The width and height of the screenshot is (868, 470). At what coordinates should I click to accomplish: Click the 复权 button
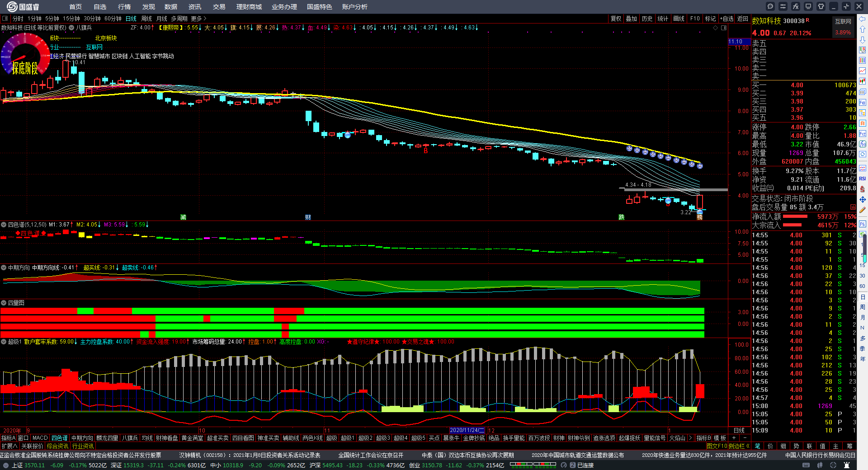pyautogui.click(x=616, y=19)
